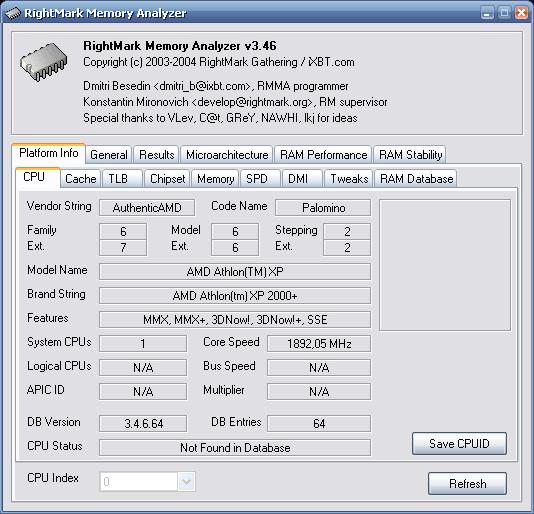Image resolution: width=534 pixels, height=514 pixels.
Task: Expand the CPU Index dropdown arrow
Action: point(186,482)
